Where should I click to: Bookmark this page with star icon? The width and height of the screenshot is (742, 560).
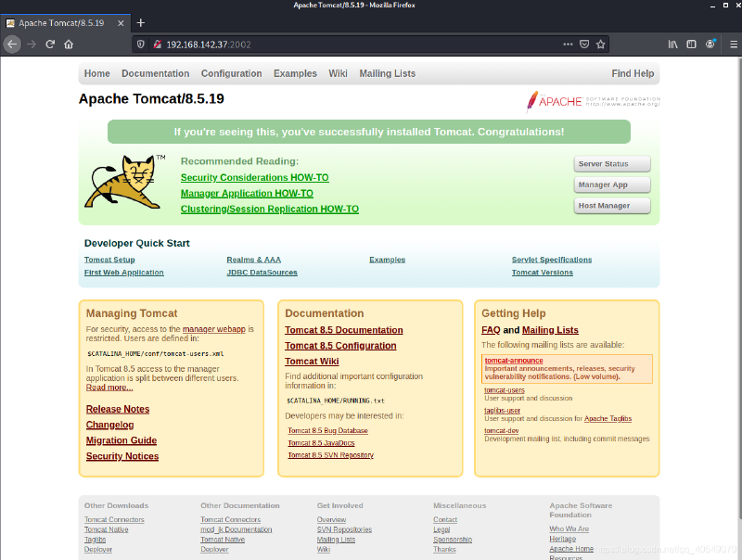coord(600,45)
